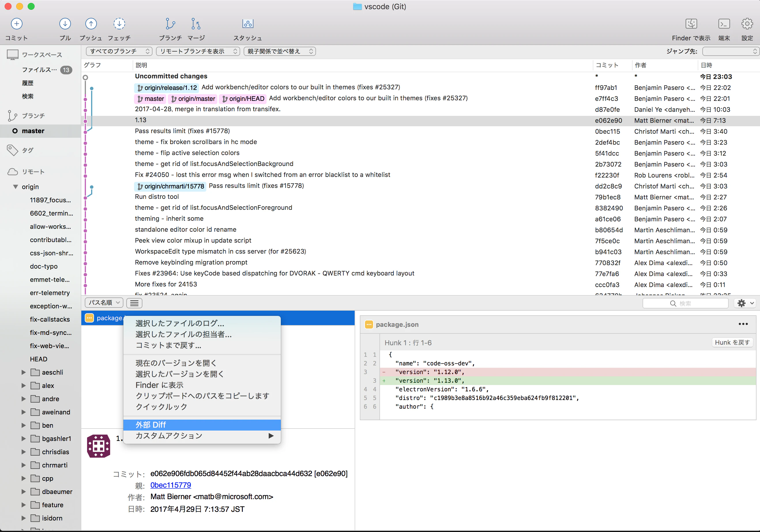Collapse the origin remote tree
Viewport: 760px width, 532px height.
[16, 186]
